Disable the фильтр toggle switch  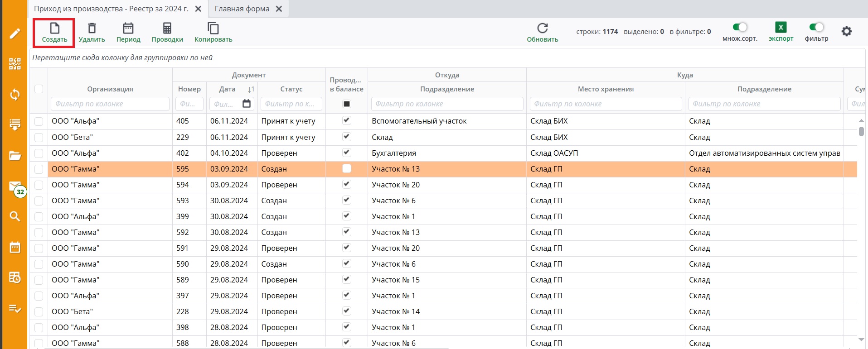point(816,28)
